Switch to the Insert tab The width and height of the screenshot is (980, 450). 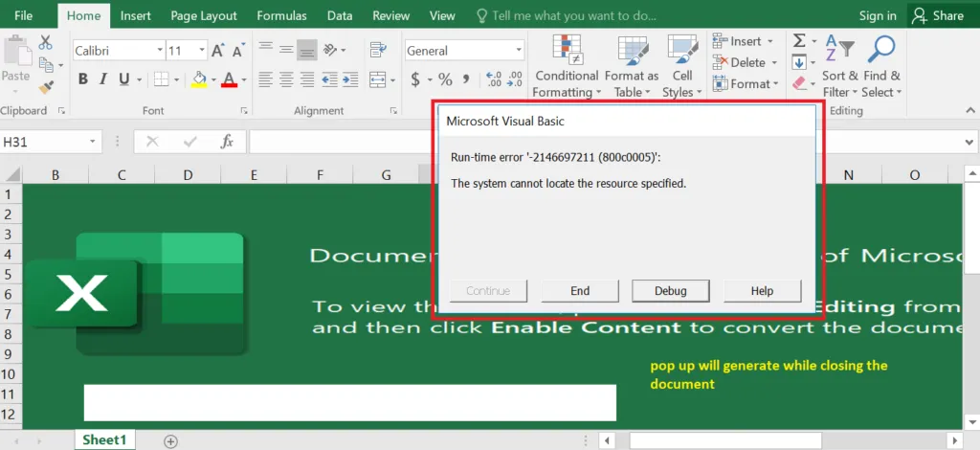tap(136, 15)
